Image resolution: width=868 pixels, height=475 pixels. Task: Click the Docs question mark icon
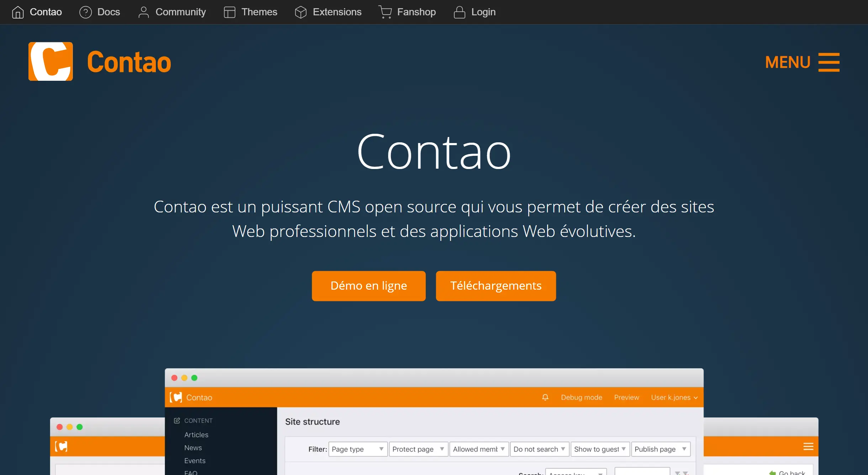[85, 12]
